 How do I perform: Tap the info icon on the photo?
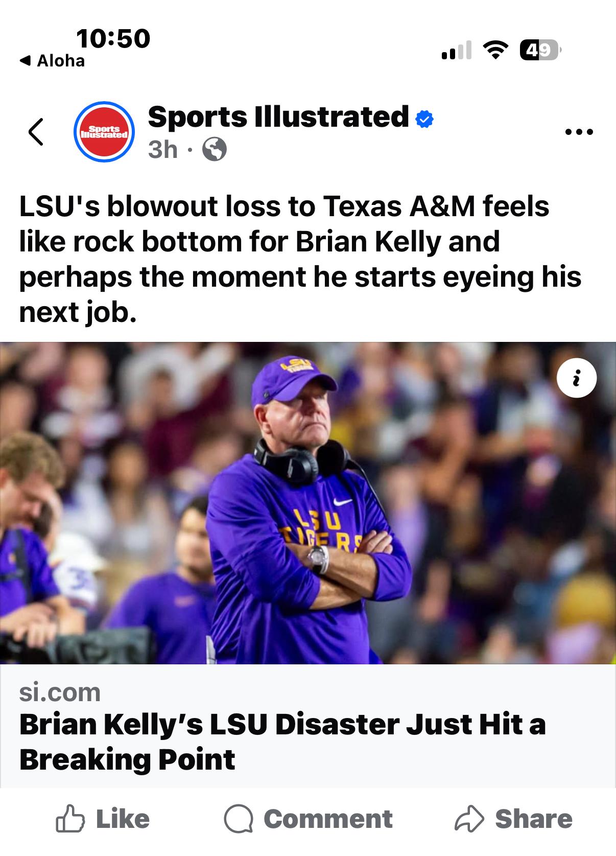click(x=577, y=378)
